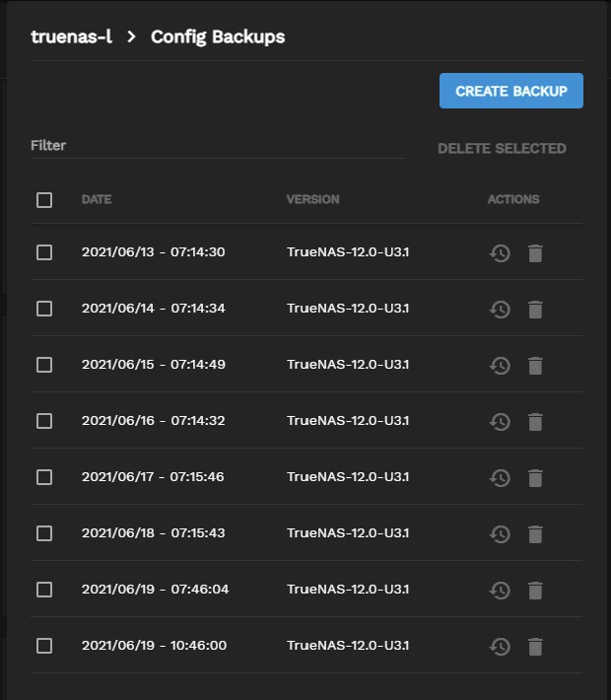Delete the 2021/06/13 07:14:30 backup
The width and height of the screenshot is (611, 700).
click(x=535, y=253)
